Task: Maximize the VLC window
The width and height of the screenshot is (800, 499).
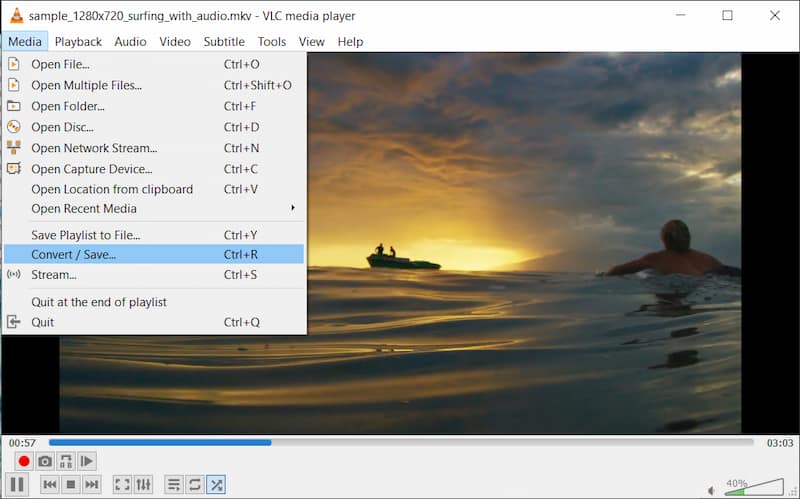Action: pos(728,15)
